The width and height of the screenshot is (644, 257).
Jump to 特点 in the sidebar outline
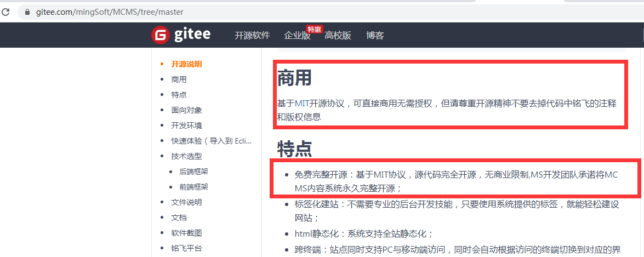(x=179, y=95)
